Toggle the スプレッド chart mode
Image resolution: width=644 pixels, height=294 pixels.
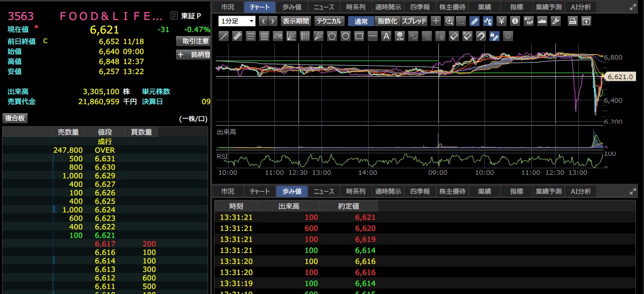[x=414, y=21]
